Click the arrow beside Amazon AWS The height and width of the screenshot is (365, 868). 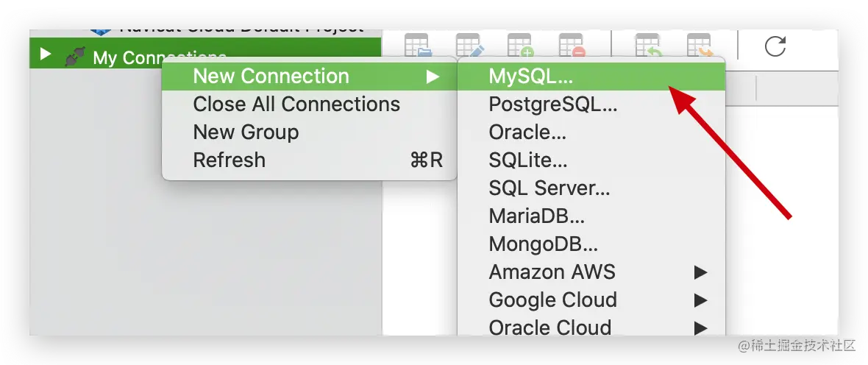pos(701,272)
